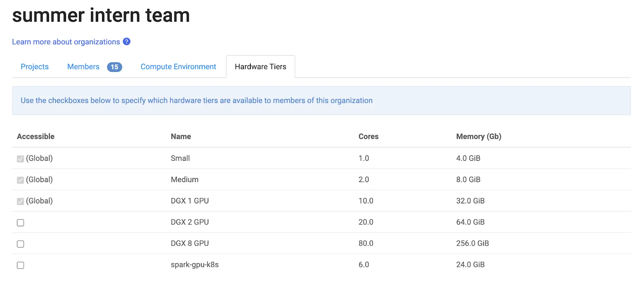Open the Members tab

[x=83, y=67]
